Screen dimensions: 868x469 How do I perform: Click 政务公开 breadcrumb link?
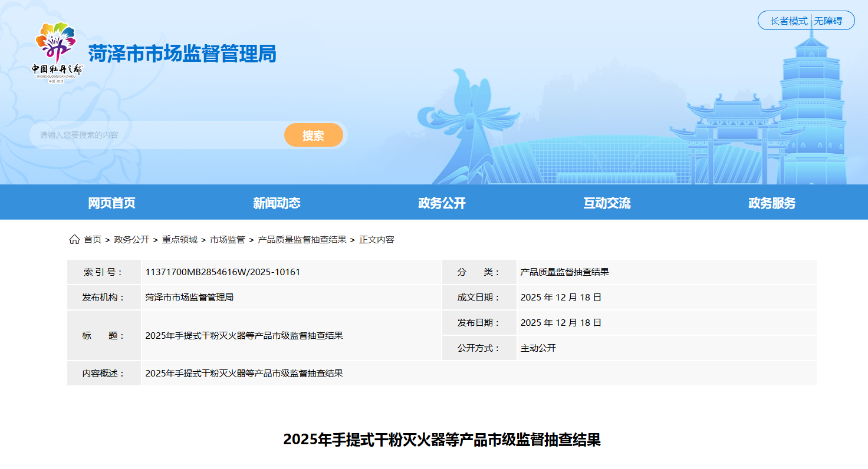131,240
